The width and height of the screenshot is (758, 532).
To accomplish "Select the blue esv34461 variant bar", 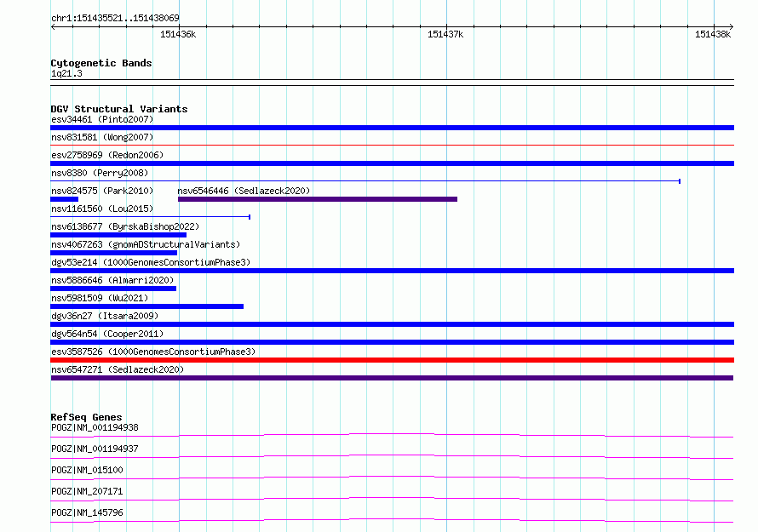I will [392, 128].
